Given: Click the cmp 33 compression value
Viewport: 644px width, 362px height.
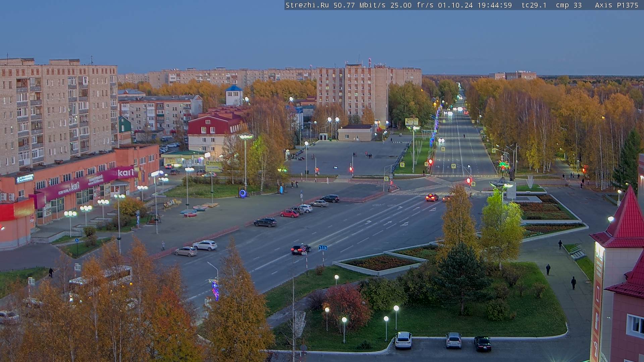Looking at the screenshot, I should click(x=569, y=5).
